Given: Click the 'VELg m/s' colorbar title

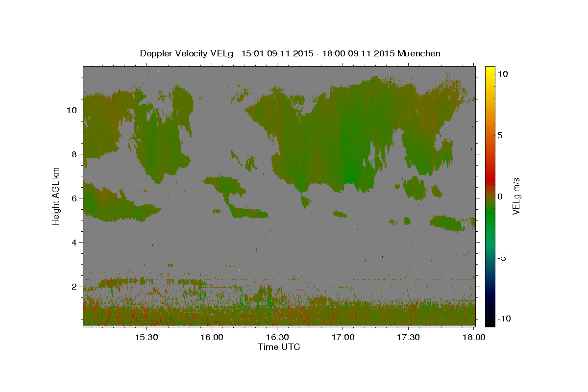Looking at the screenshot, I should pyautogui.click(x=517, y=196).
